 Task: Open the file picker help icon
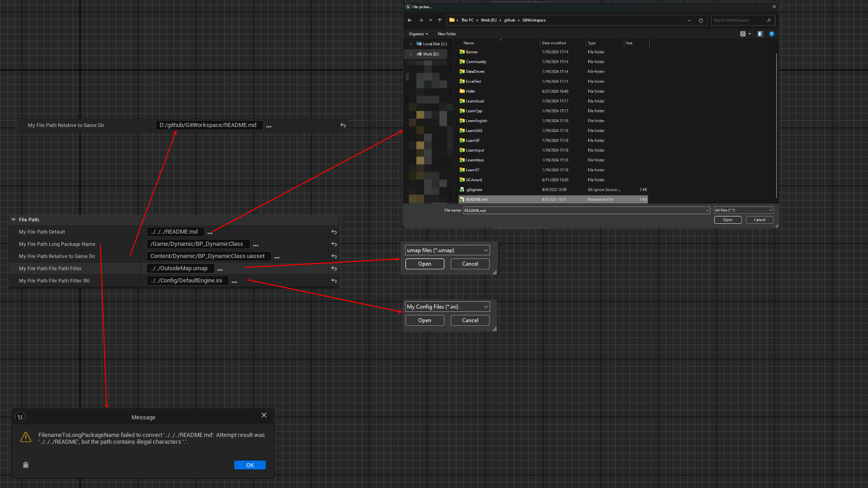772,34
